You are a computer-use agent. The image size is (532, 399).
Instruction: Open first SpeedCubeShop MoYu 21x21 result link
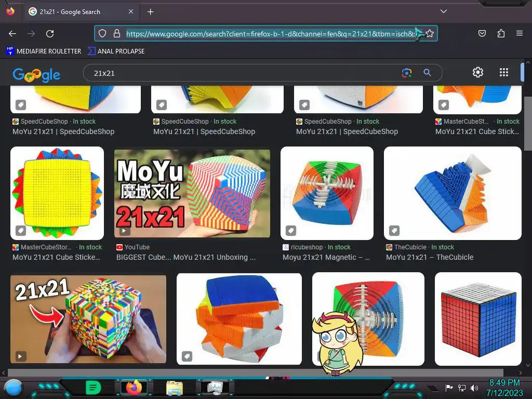63,131
